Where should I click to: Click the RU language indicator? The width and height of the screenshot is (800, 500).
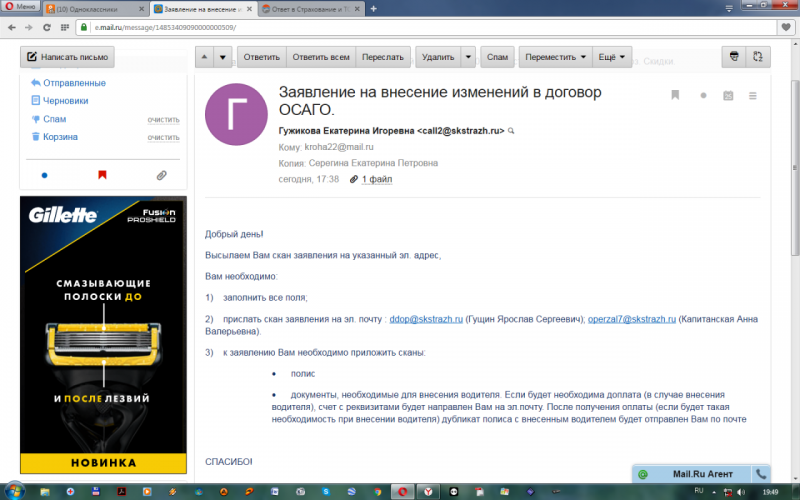click(x=699, y=491)
